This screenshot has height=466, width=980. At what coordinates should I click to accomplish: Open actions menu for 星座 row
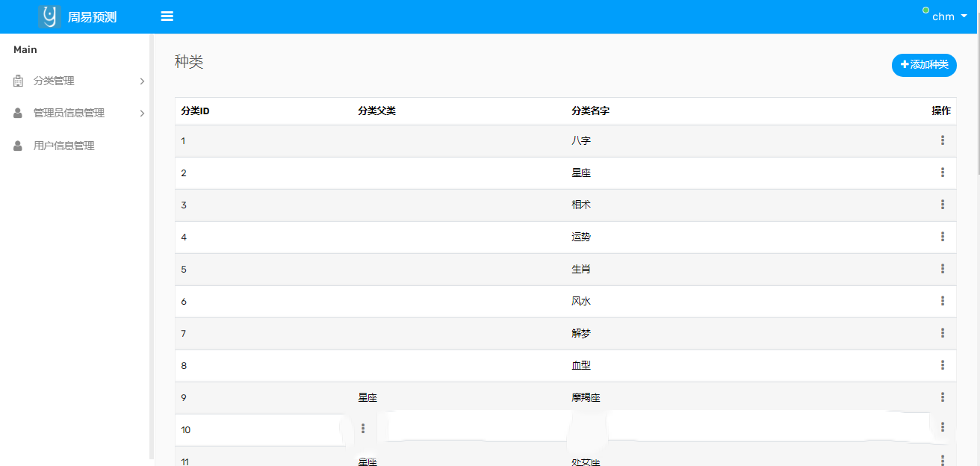coord(942,173)
